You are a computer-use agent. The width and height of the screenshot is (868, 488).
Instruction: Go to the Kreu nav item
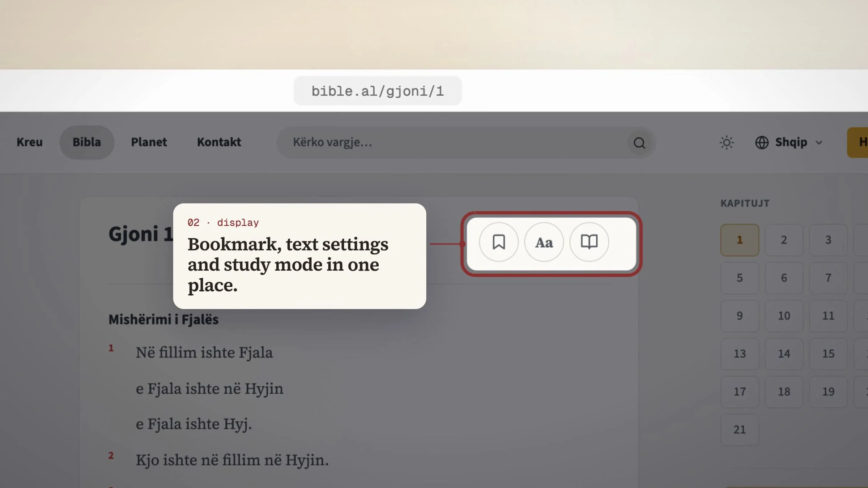tap(30, 142)
